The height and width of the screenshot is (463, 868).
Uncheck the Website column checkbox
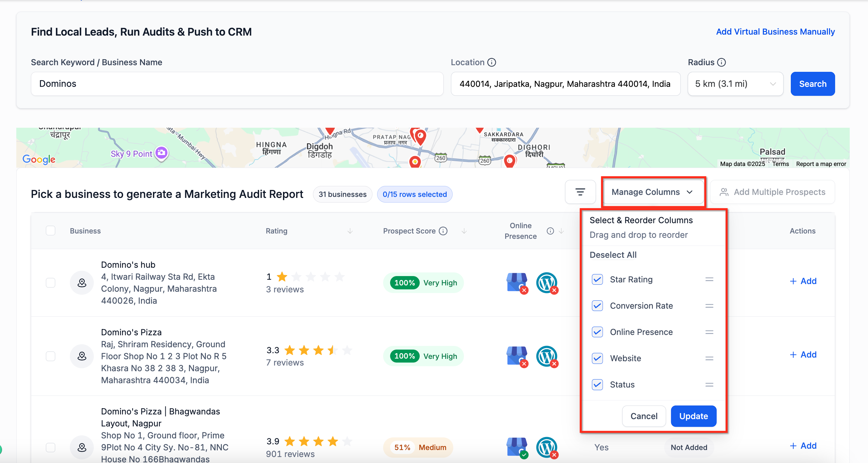click(x=597, y=358)
